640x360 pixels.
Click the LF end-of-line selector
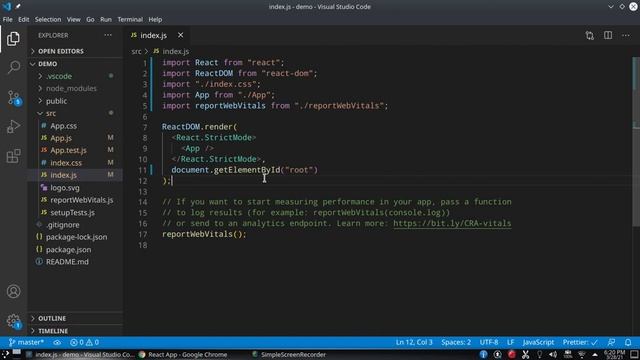510,342
